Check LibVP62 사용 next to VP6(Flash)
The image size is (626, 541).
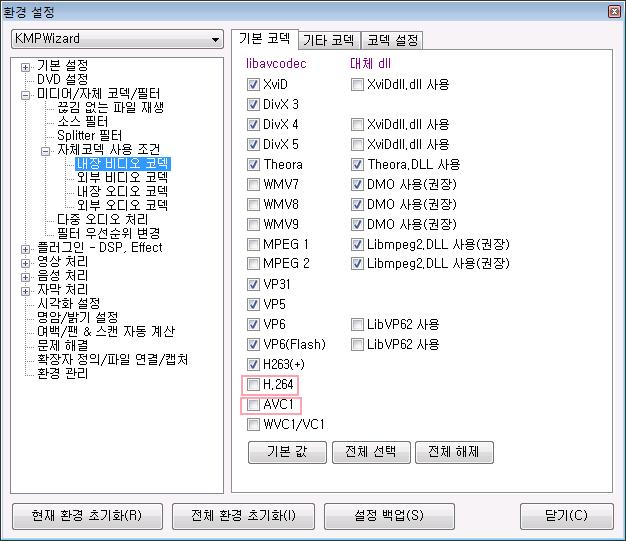tap(357, 344)
